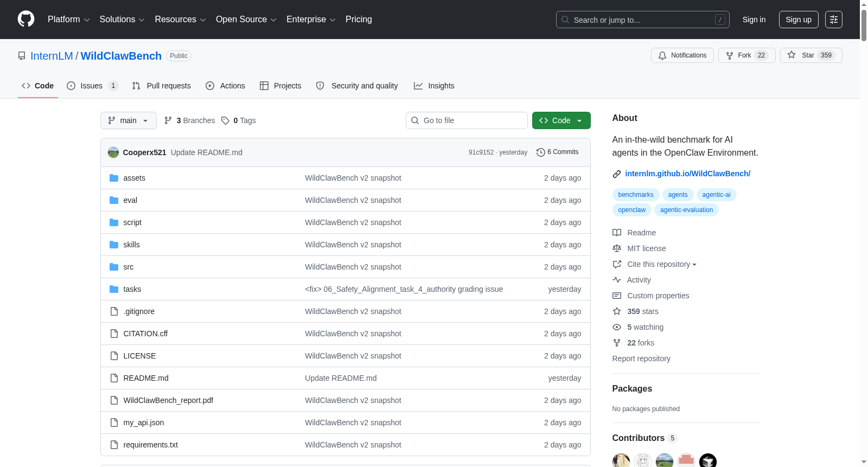Open Readme from About sidebar
The image size is (868, 467).
click(x=634, y=233)
